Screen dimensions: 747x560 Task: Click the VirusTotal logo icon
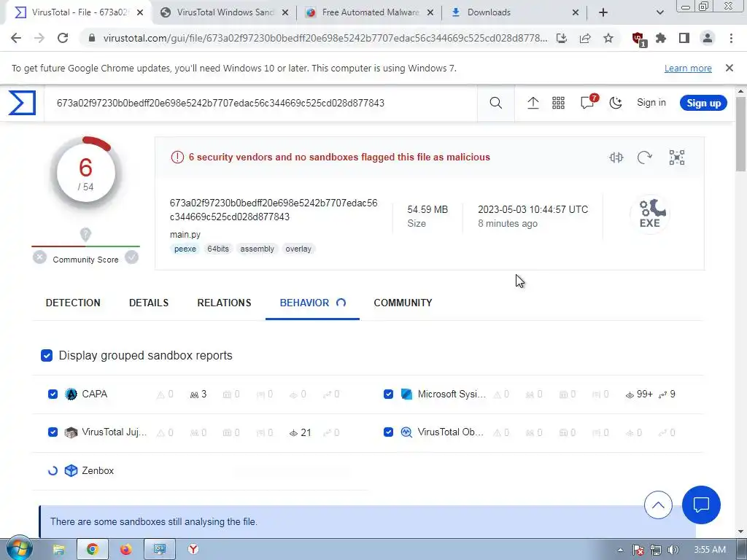[x=22, y=103]
